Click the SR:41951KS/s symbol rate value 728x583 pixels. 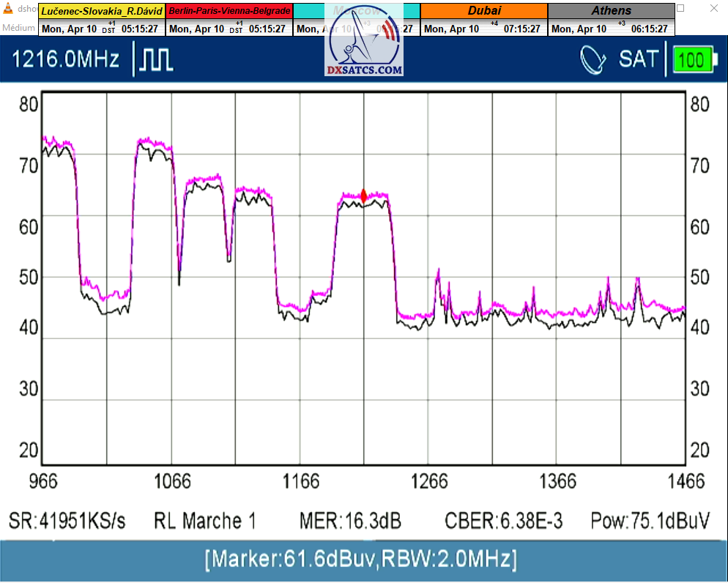67,521
